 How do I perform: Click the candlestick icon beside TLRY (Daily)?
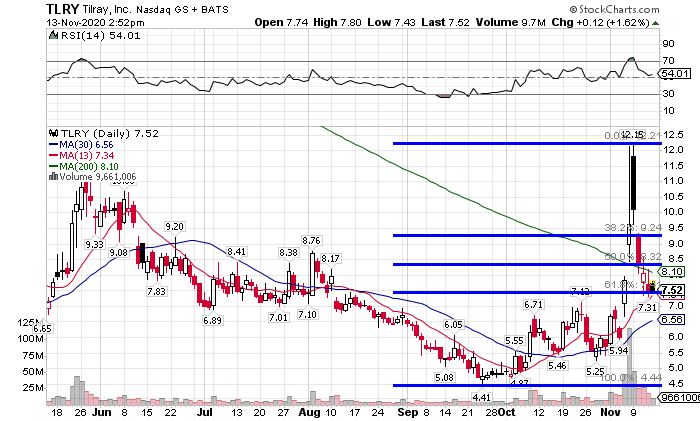coord(54,133)
